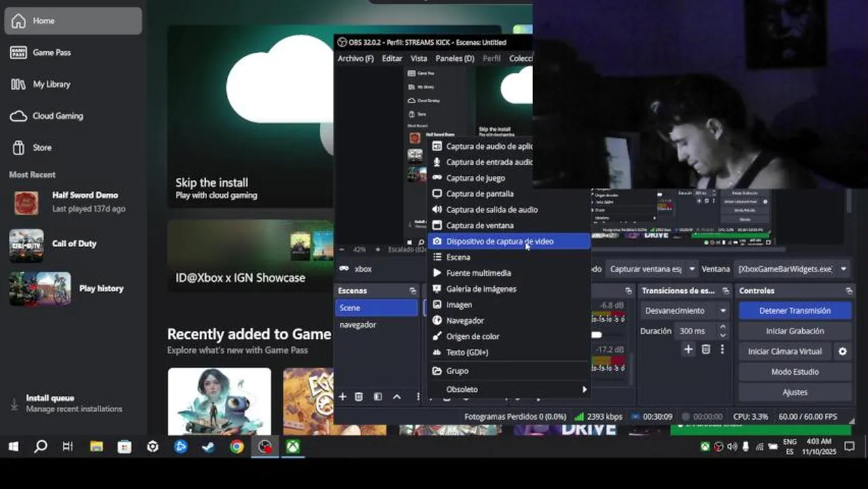Viewport: 868px width, 489px height.
Task: Open the Vista menu
Action: [419, 58]
